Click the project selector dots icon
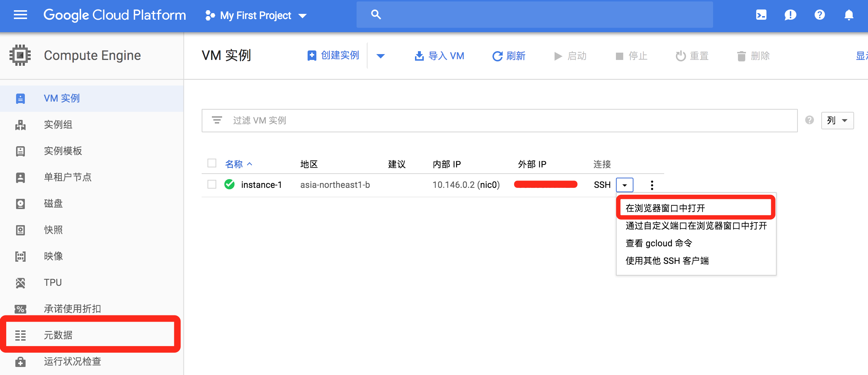Viewport: 868px width, 375px height. [x=210, y=15]
